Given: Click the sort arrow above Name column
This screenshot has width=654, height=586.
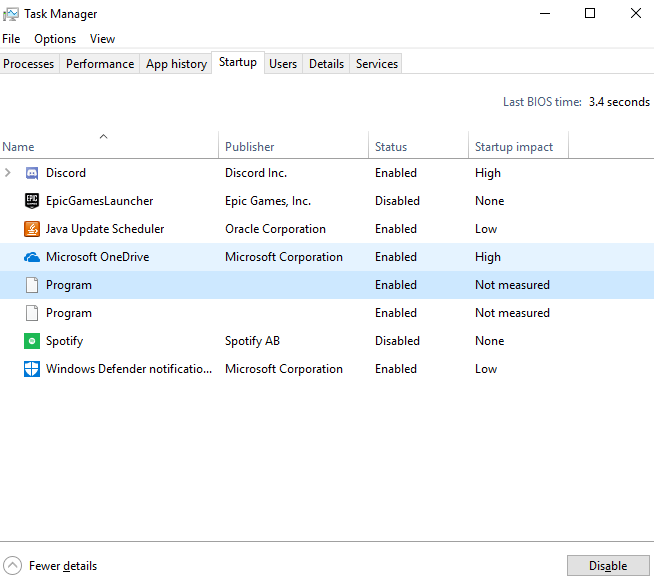Looking at the screenshot, I should coord(103,136).
